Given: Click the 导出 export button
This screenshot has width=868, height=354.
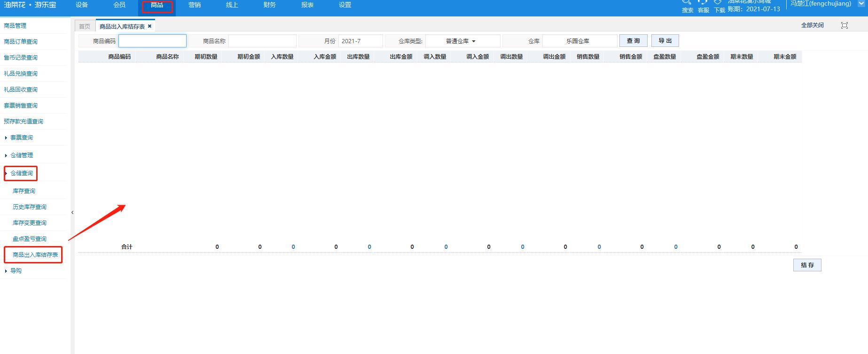Looking at the screenshot, I should click(665, 41).
